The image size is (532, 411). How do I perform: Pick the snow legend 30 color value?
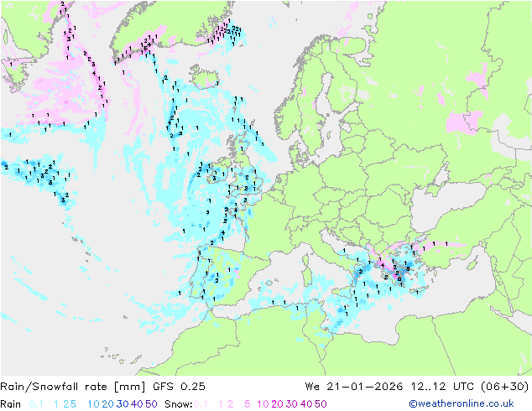(292, 404)
